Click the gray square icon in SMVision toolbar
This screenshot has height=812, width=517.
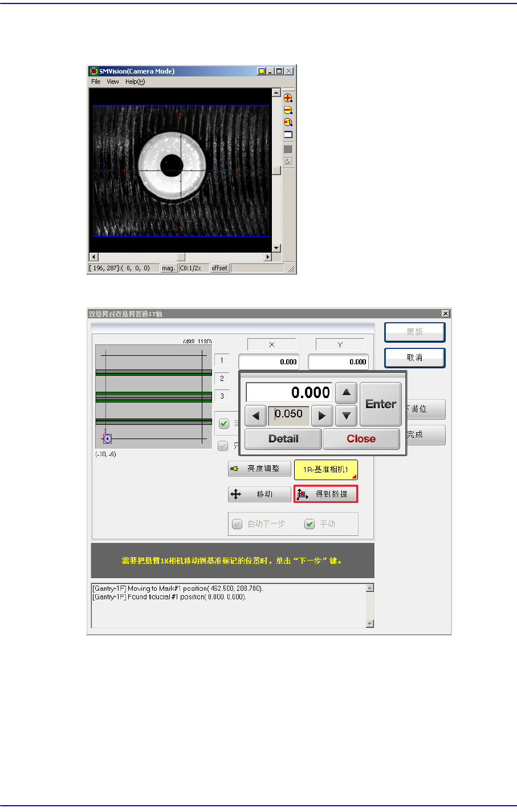coord(288,149)
